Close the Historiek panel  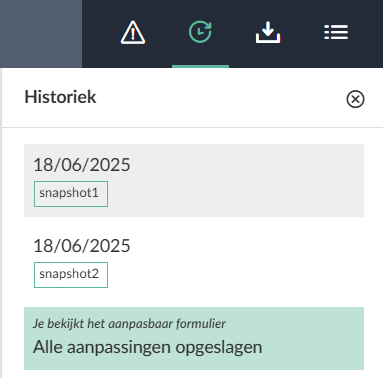pyautogui.click(x=355, y=99)
